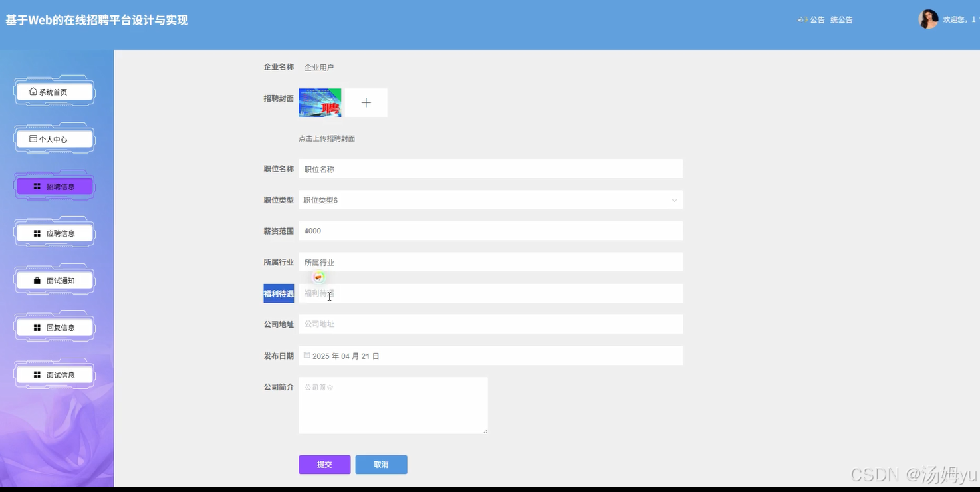Click the plus icon to upload cover

(x=366, y=103)
